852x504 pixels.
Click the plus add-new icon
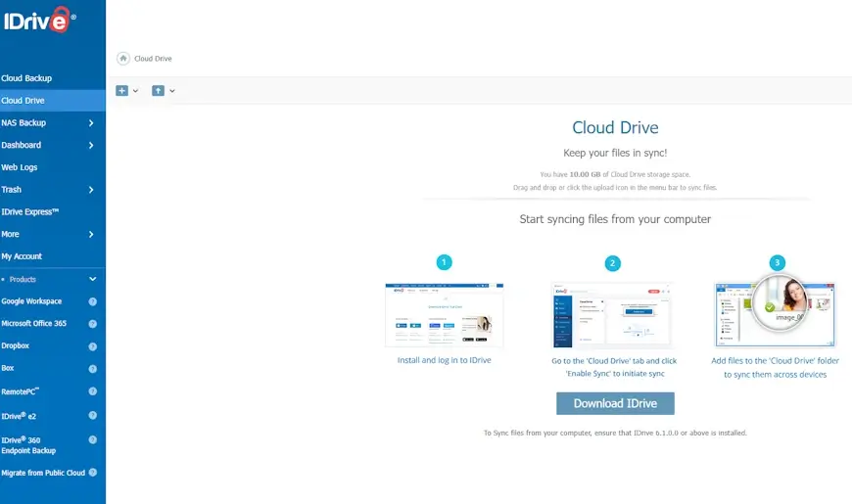121,91
